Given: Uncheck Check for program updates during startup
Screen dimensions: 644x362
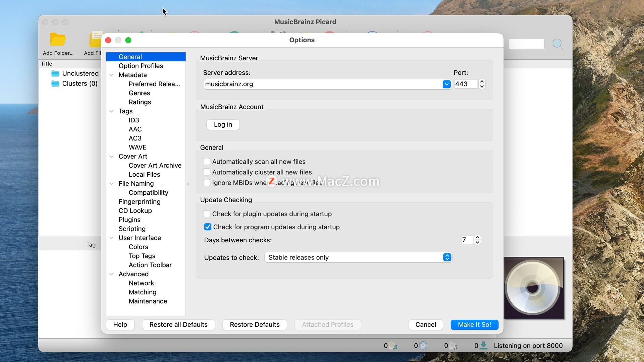Looking at the screenshot, I should (x=208, y=227).
